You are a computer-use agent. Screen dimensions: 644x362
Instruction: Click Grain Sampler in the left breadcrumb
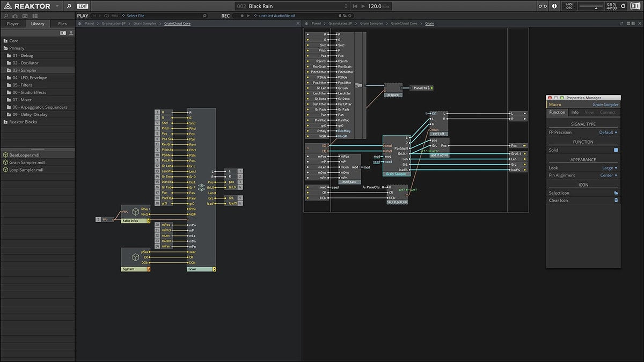click(144, 24)
